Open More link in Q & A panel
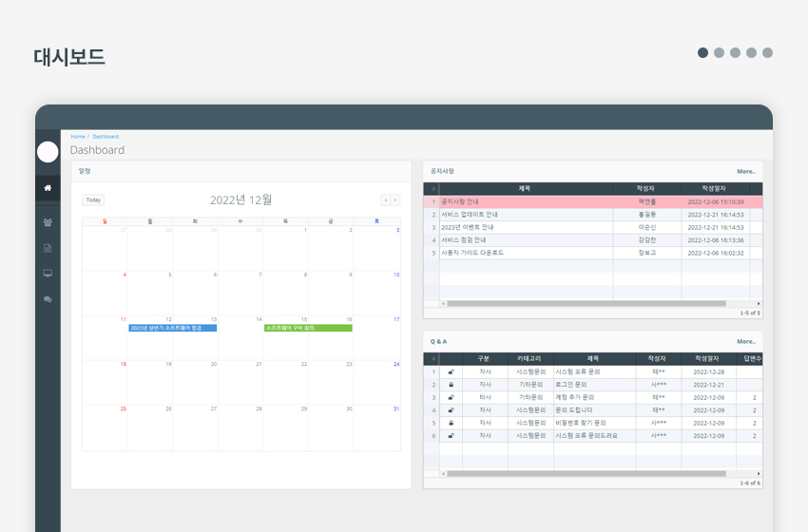Screen dimensions: 808x532 [745, 341]
